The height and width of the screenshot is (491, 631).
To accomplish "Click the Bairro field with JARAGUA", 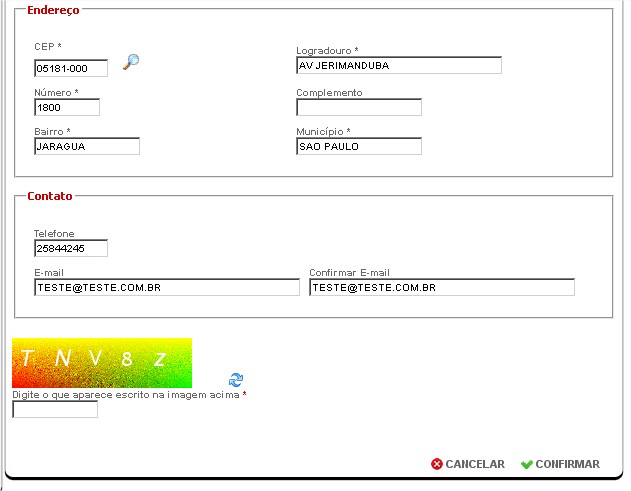I will click(86, 147).
